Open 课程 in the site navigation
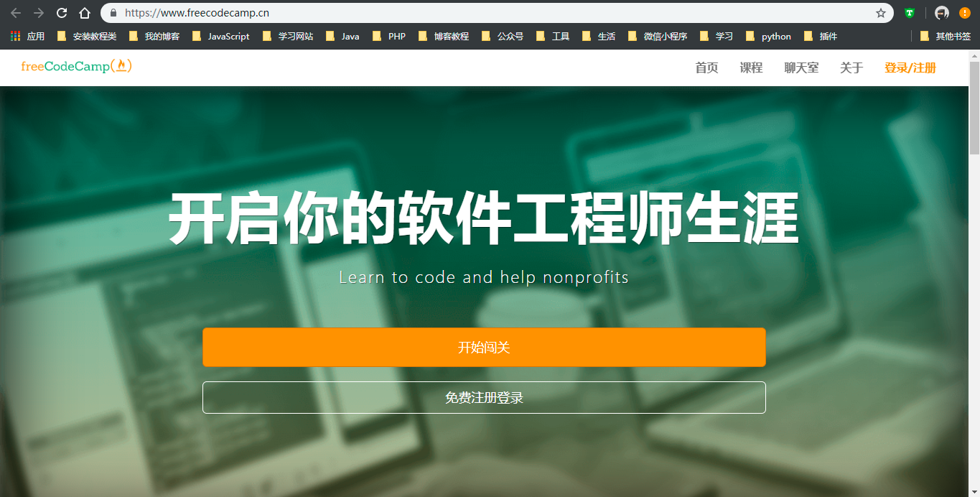 coord(751,68)
